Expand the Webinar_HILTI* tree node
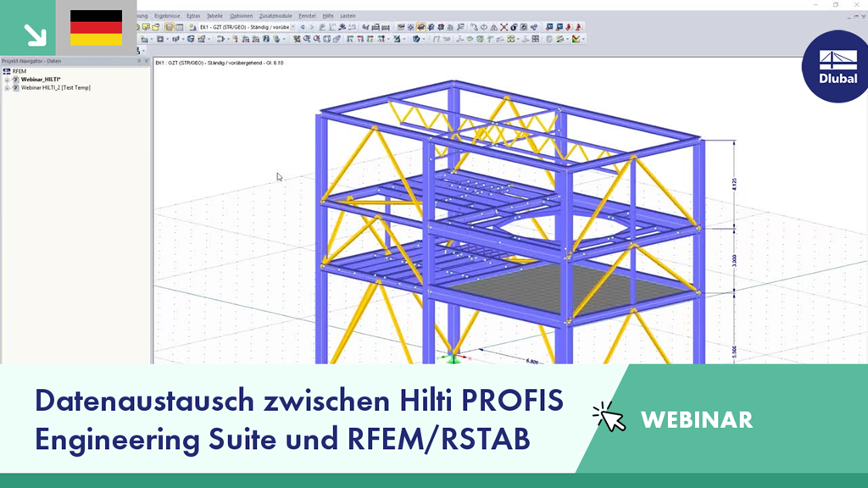This screenshot has width=868, height=488. 7,80
